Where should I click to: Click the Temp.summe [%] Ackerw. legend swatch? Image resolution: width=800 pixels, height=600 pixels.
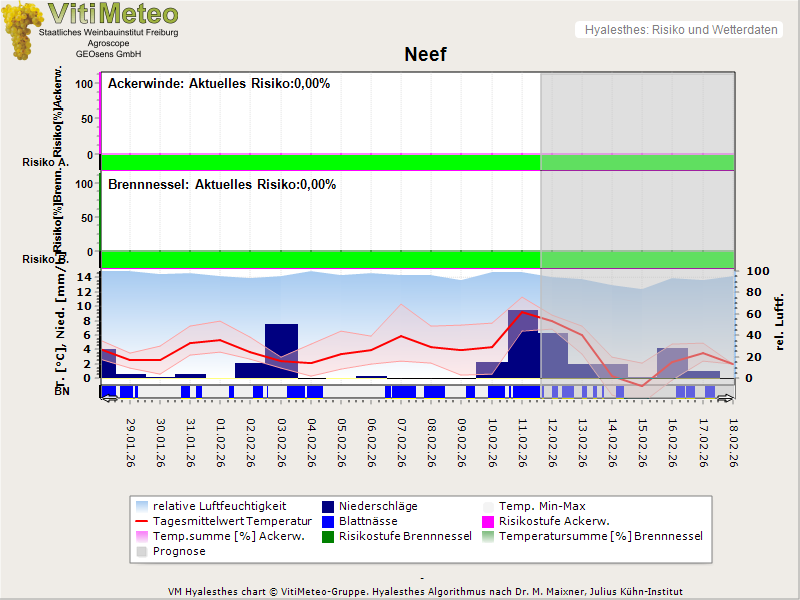click(x=141, y=536)
